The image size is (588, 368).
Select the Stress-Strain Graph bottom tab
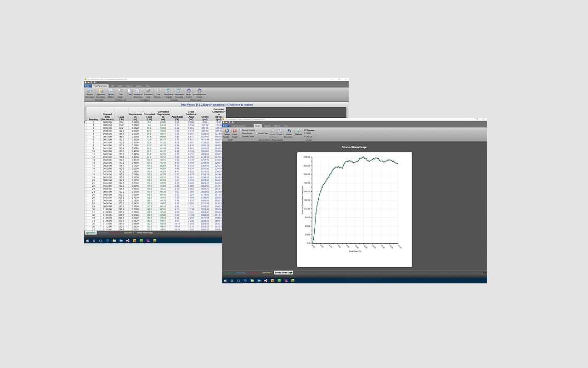tap(283, 273)
